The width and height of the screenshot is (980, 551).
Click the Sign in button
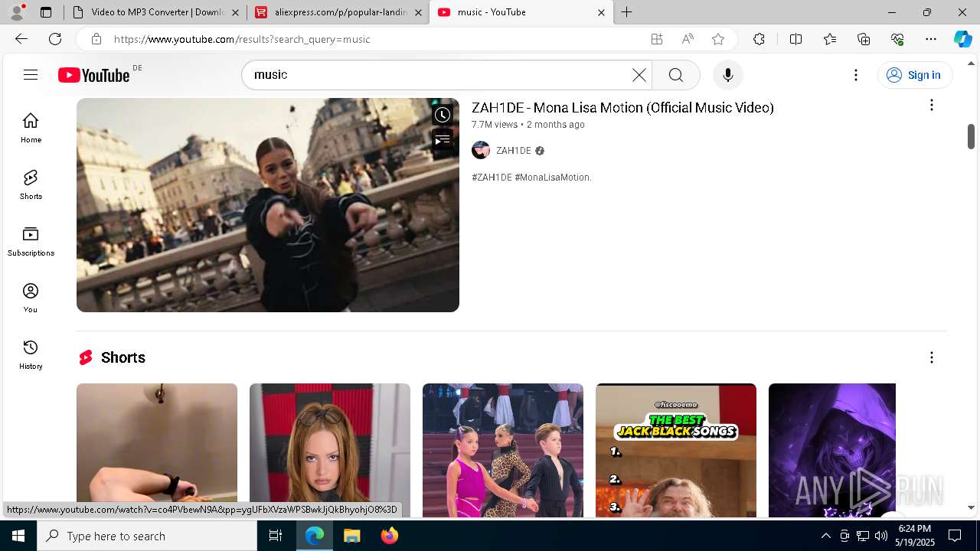tap(914, 75)
